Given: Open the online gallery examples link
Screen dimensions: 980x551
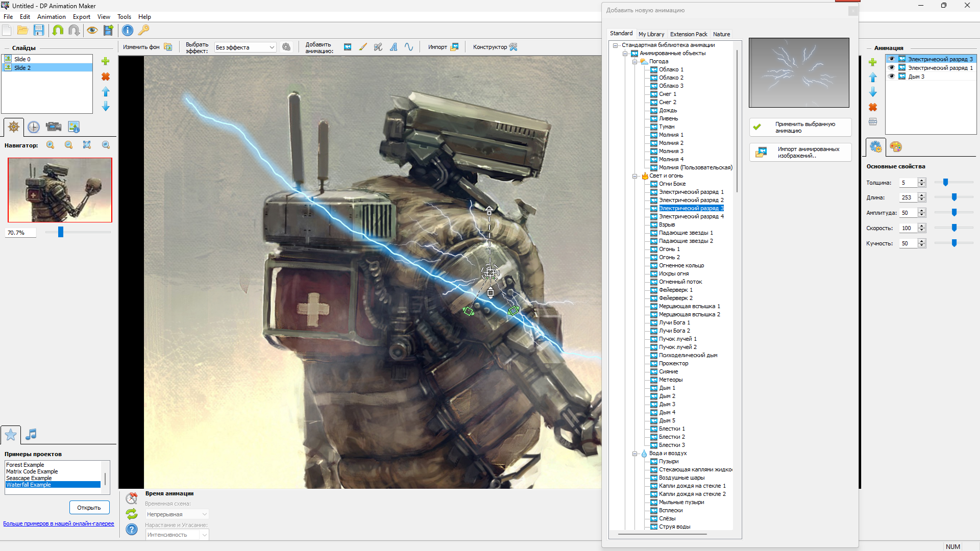Looking at the screenshot, I should pos(59,523).
